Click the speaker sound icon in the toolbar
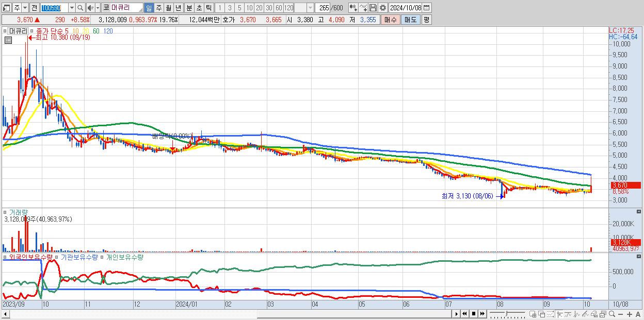 (90, 8)
